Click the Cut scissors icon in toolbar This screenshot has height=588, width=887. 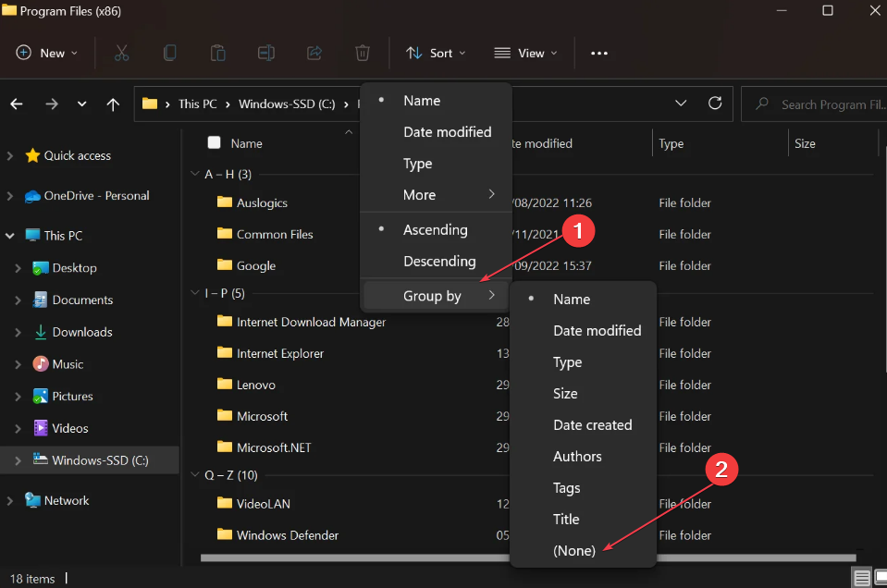pyautogui.click(x=121, y=54)
